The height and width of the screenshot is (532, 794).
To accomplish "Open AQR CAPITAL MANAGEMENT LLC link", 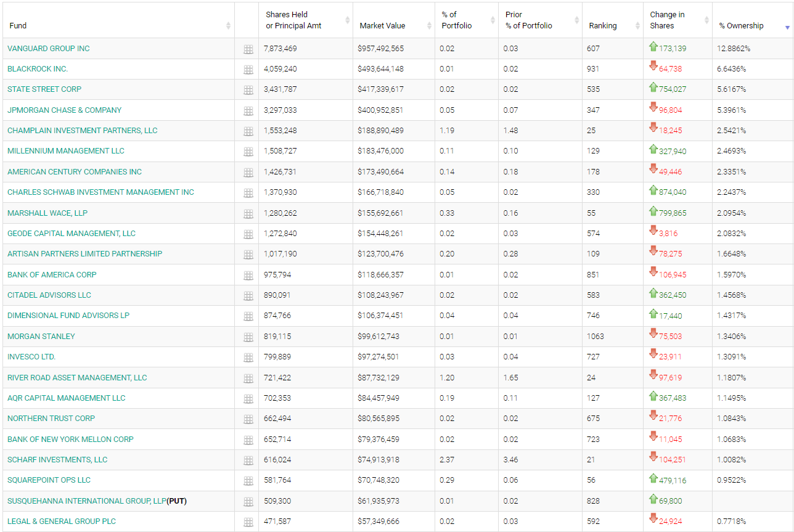I will point(67,398).
